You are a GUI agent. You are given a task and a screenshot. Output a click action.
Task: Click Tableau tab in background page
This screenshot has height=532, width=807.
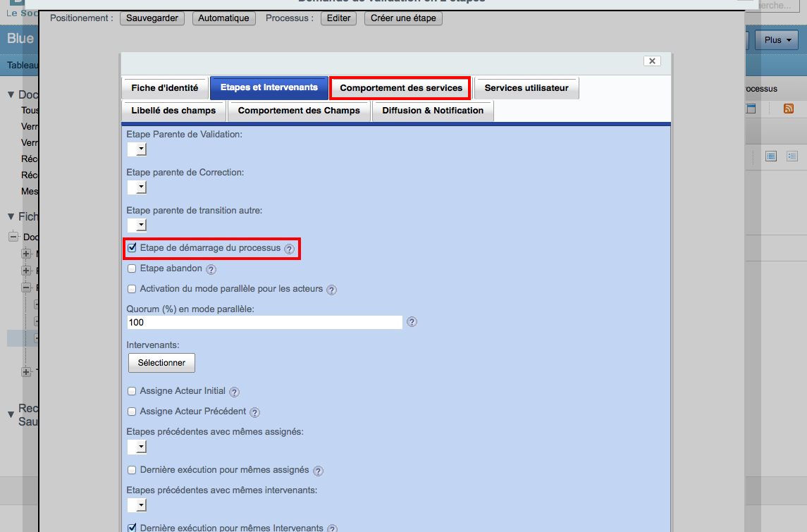click(x=23, y=65)
